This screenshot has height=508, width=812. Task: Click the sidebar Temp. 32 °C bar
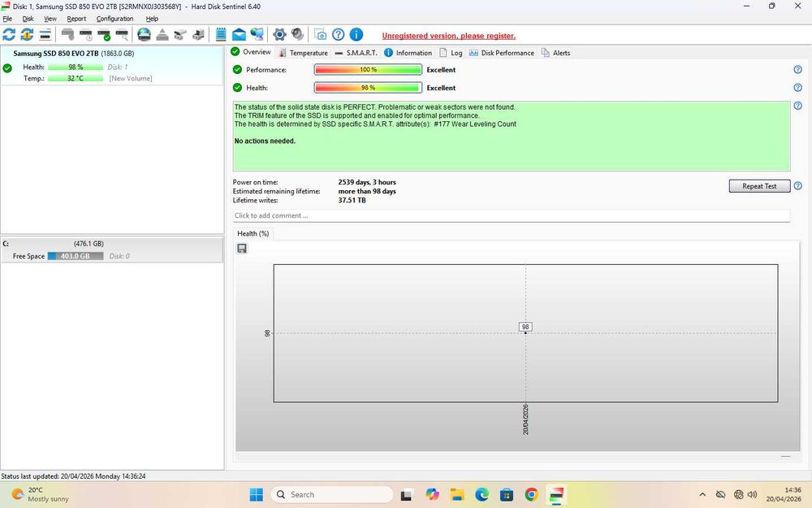[x=76, y=78]
